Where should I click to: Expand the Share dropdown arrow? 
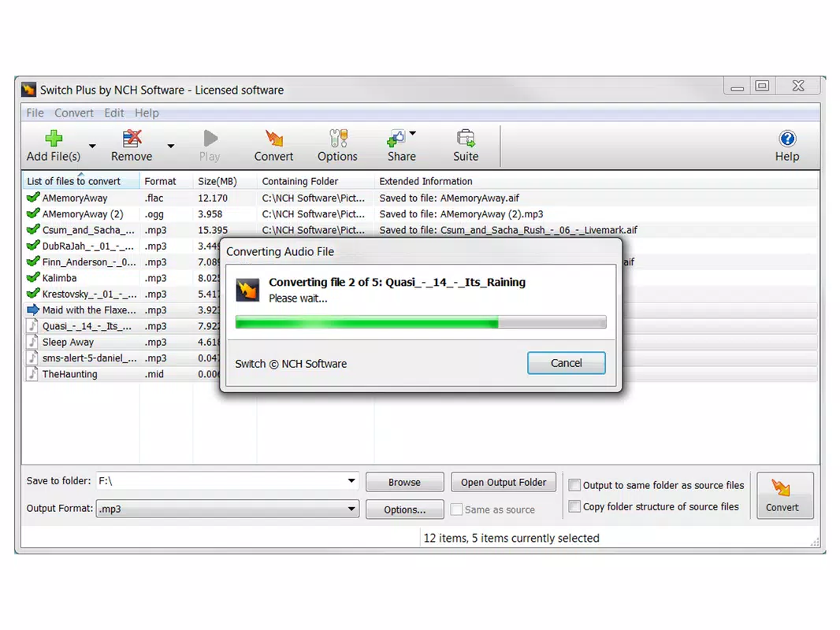point(412,133)
